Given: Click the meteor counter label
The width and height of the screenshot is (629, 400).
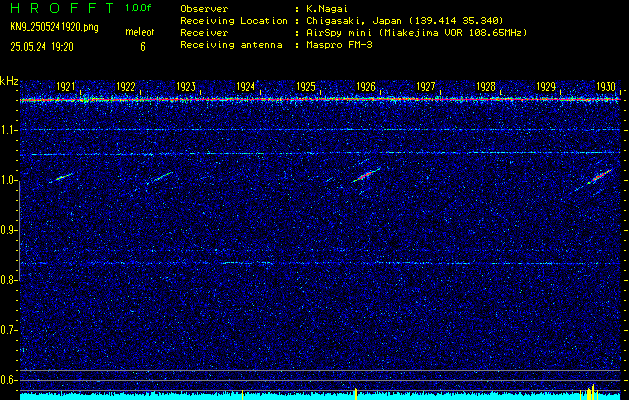Looking at the screenshot, I should coord(140,32).
